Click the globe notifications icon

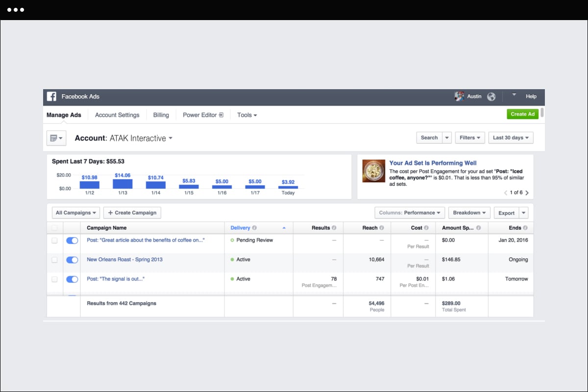coord(491,97)
